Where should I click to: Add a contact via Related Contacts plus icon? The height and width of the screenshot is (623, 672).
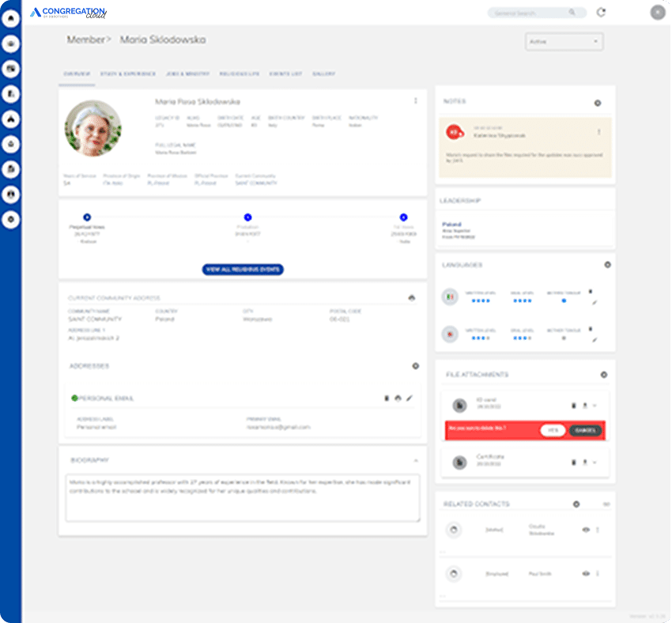(x=576, y=504)
